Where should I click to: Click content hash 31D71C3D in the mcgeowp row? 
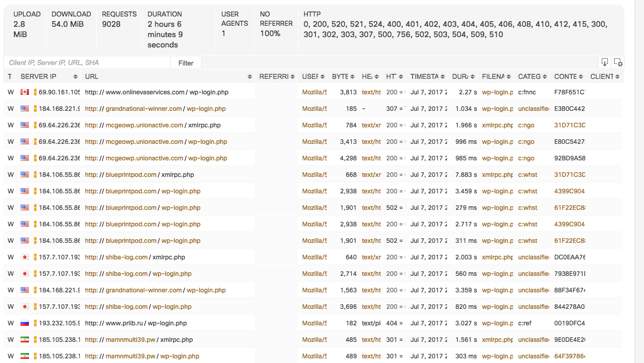(569, 125)
